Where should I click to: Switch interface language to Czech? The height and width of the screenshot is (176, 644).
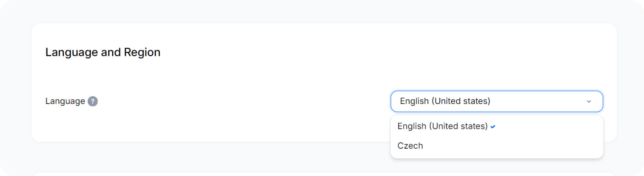coord(497,146)
